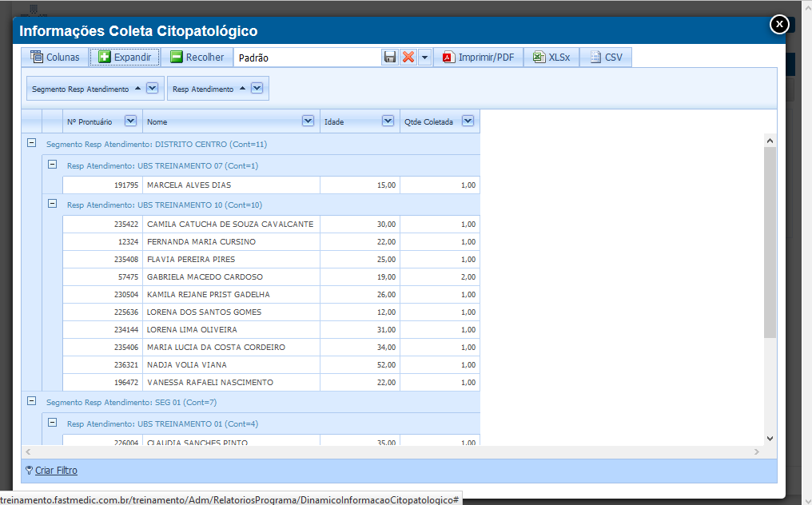Open the dropdown arrow next to red X

coord(424,57)
